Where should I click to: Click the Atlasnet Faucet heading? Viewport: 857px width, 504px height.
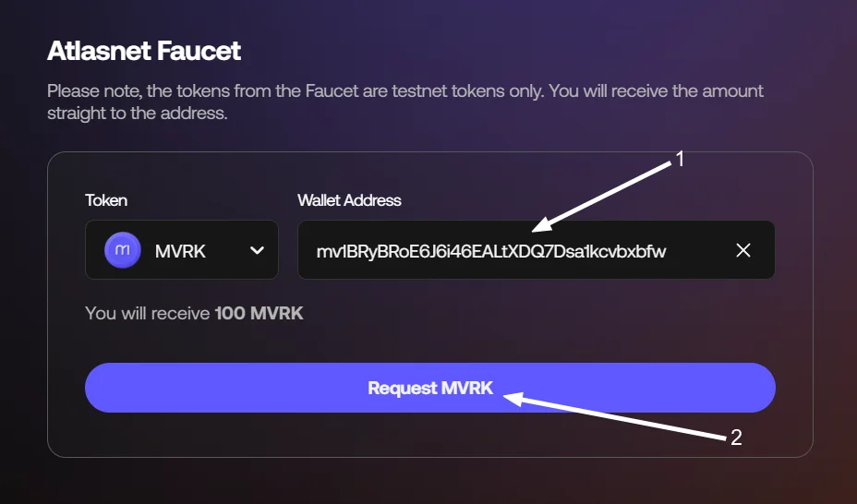(x=144, y=51)
